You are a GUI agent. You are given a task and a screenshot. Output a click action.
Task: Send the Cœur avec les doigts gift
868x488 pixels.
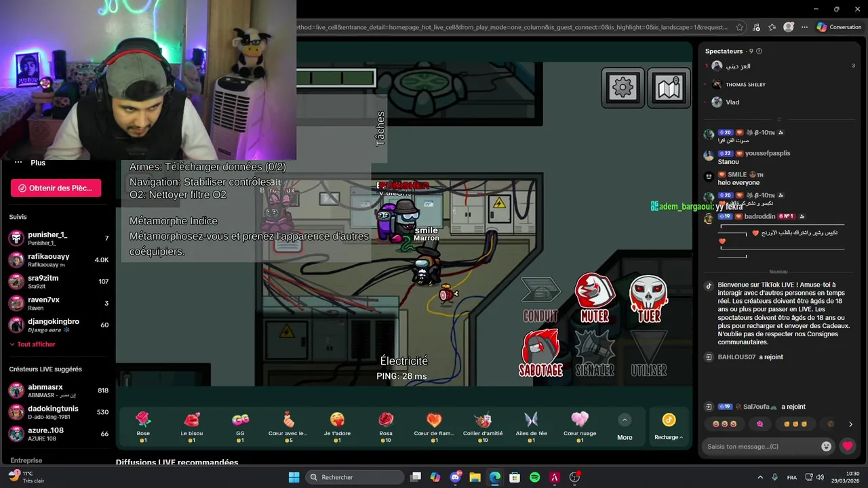(x=288, y=427)
